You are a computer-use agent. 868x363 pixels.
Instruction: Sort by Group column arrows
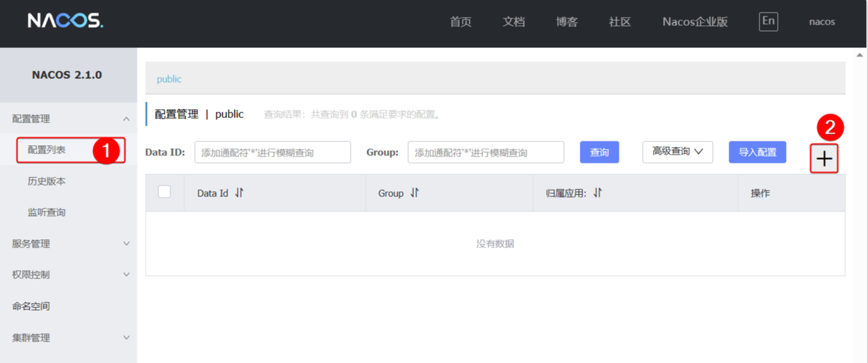point(414,193)
